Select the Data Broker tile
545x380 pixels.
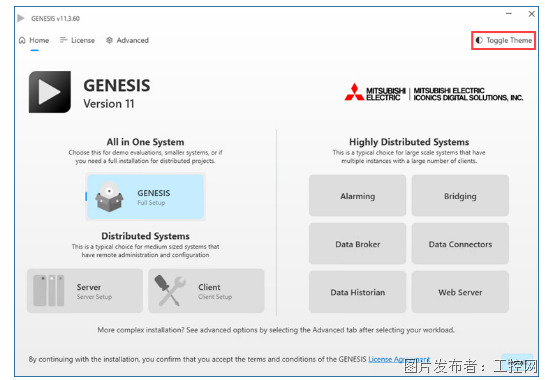click(x=357, y=244)
